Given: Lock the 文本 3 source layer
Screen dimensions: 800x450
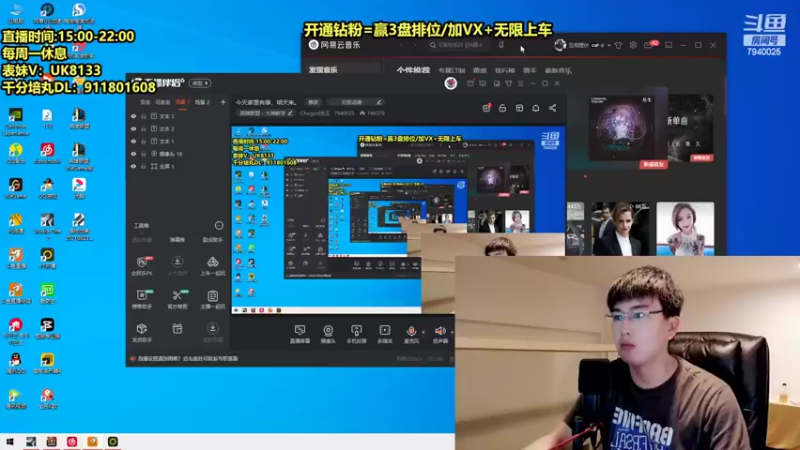Looking at the screenshot, I should (x=143, y=116).
